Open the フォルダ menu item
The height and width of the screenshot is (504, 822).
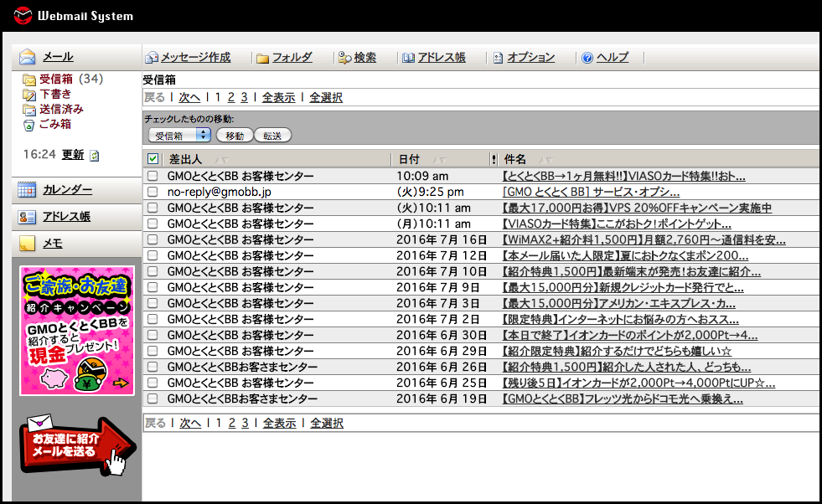292,58
